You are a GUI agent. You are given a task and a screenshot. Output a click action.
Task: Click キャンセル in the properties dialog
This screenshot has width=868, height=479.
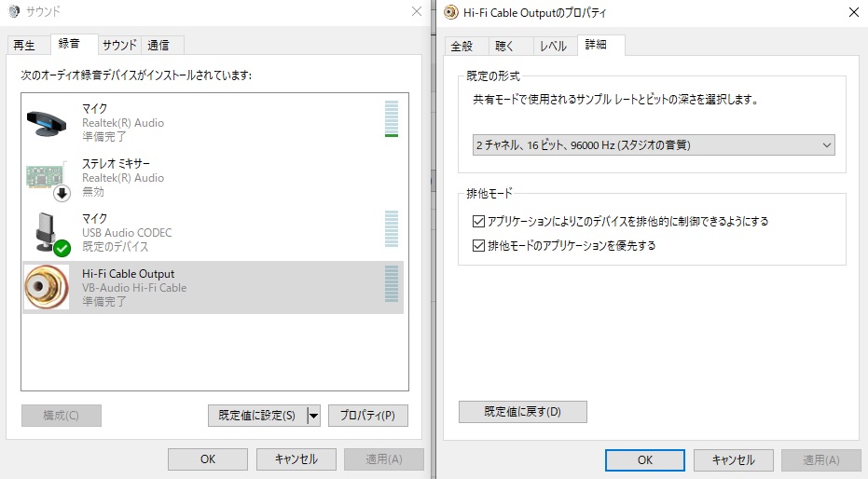733,459
